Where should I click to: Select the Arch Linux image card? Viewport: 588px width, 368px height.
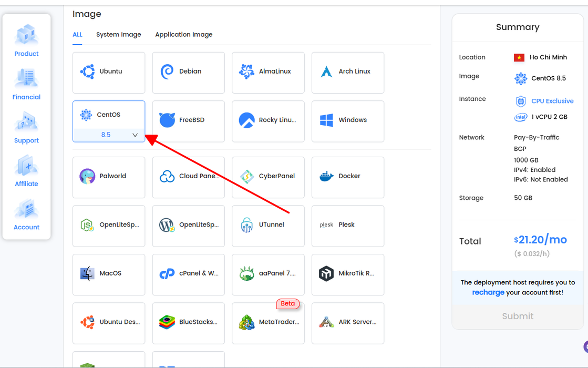point(348,73)
